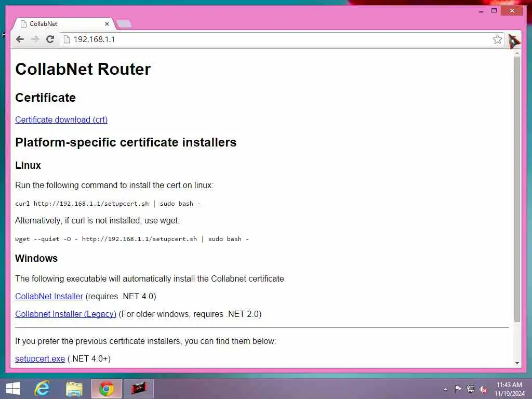Click the 'CollabNet Router' heading

[x=83, y=69]
